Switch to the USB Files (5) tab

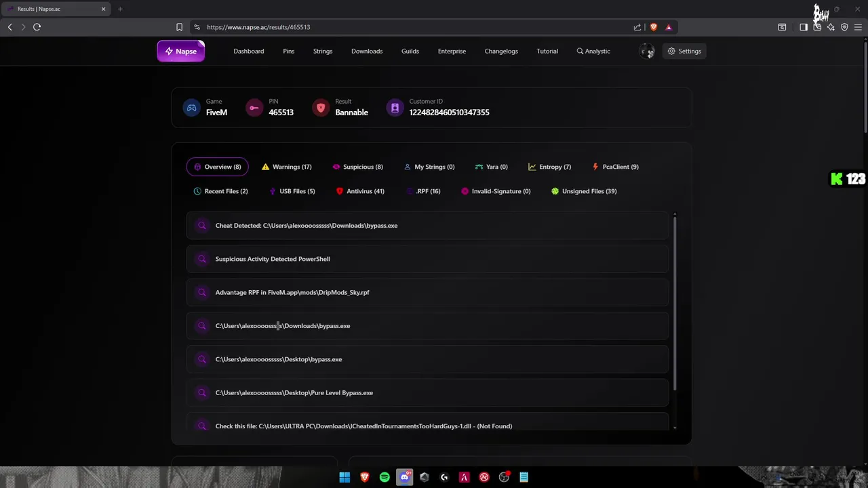pos(292,191)
